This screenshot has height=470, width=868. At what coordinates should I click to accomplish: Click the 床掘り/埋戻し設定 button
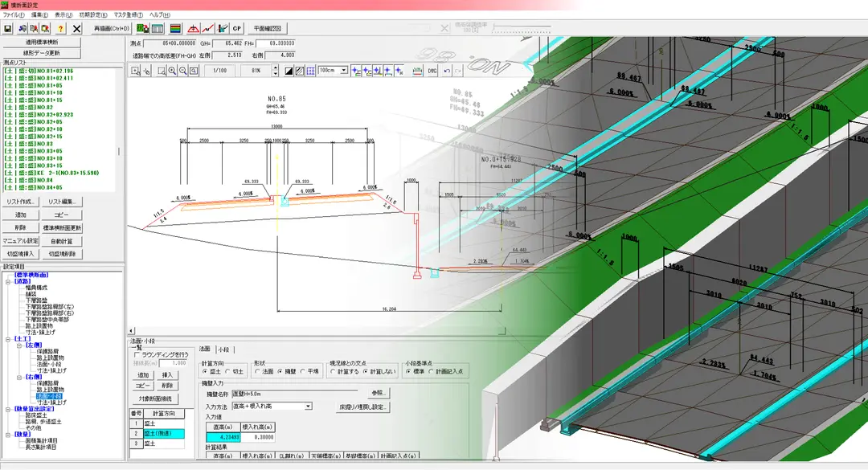(x=363, y=407)
